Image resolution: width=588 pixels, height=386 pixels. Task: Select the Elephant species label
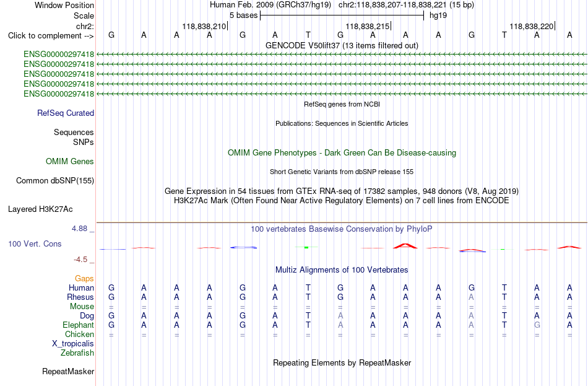tap(79, 325)
